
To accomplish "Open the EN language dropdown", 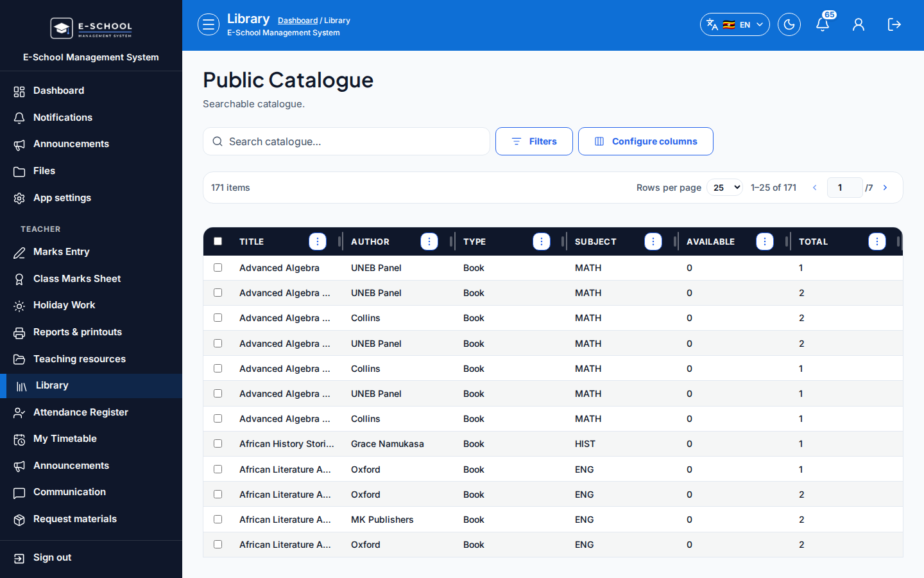I will [x=735, y=24].
